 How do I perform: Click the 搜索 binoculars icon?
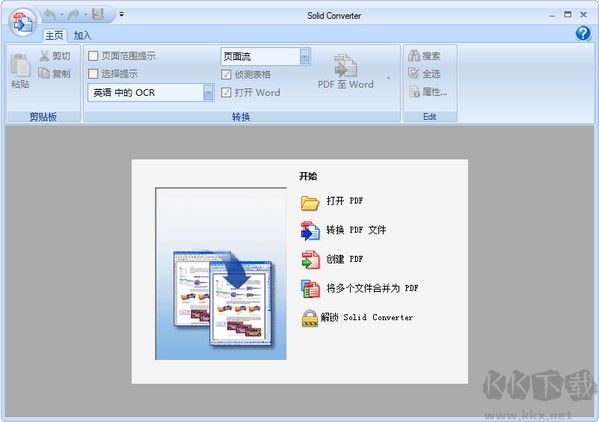pyautogui.click(x=414, y=56)
